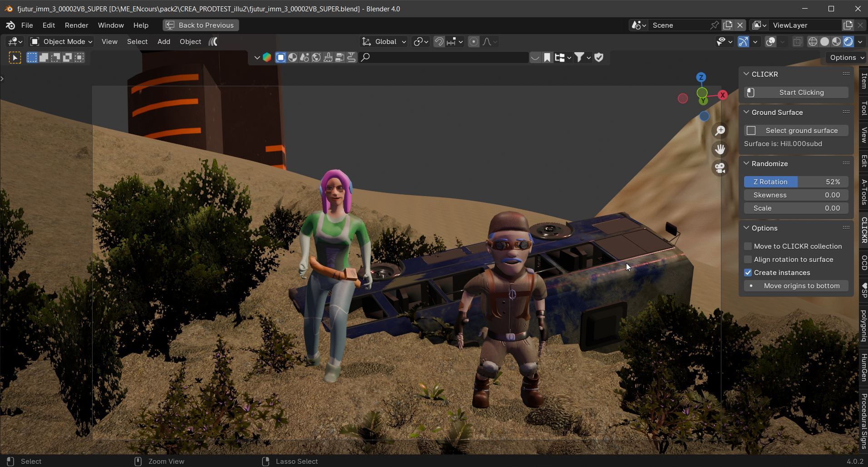Collapse the Randomize panel
This screenshot has width=868, height=467.
pos(747,163)
